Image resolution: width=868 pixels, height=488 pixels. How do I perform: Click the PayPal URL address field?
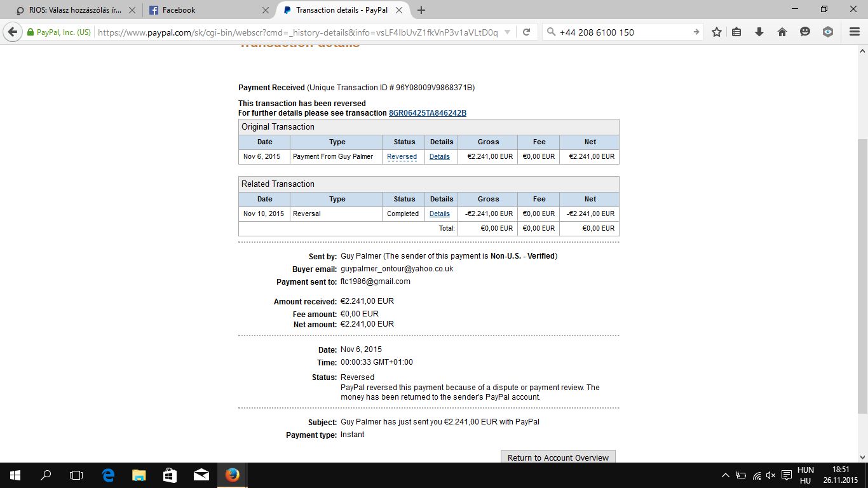click(x=297, y=32)
